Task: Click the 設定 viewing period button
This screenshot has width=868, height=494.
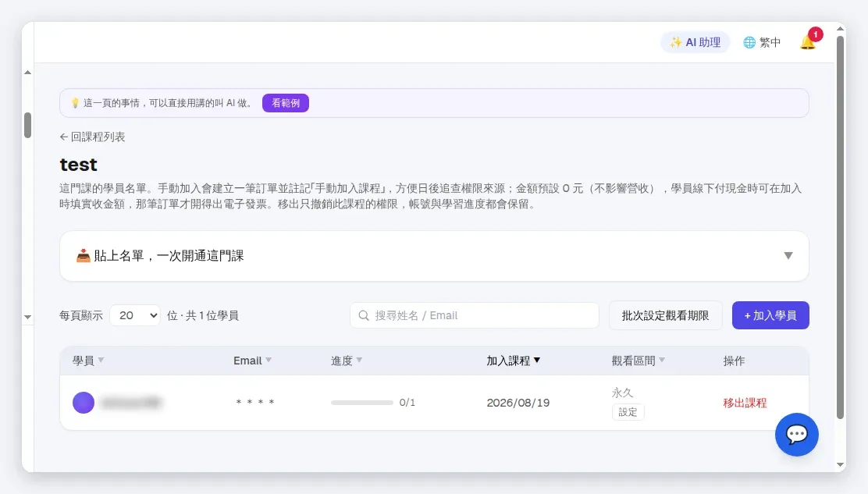Action: coord(628,412)
